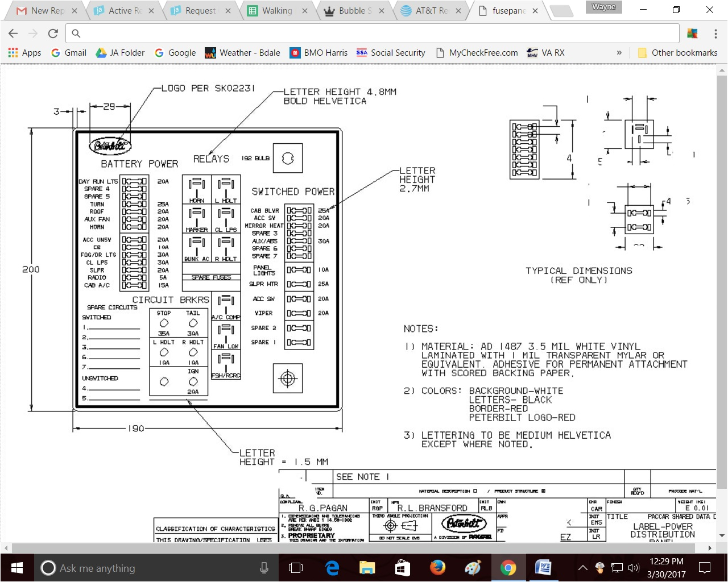Click the Task View icon

tap(296, 567)
